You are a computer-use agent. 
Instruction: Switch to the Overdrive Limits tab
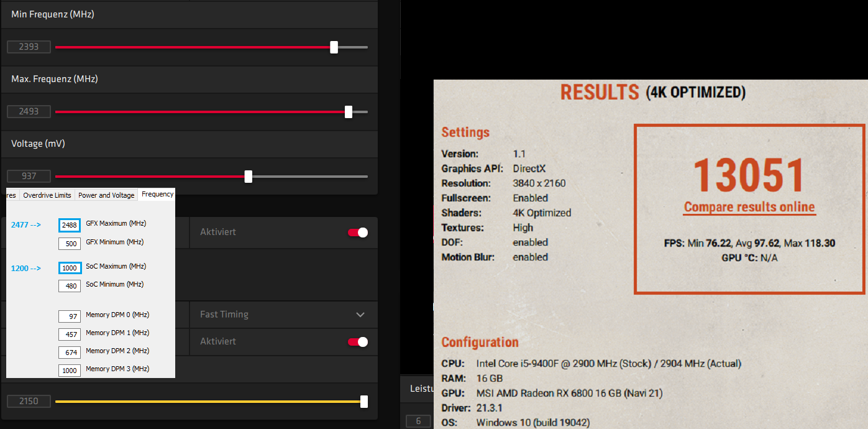click(x=47, y=195)
